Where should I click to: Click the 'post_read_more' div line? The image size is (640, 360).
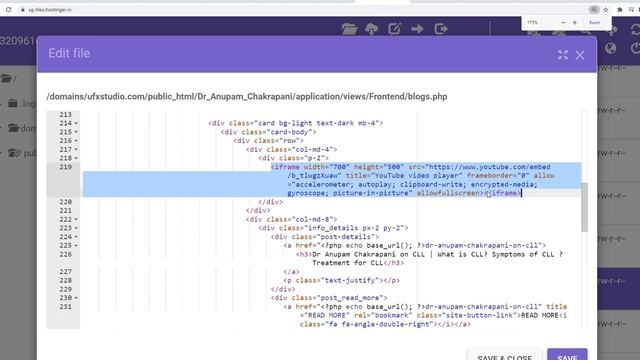329,298
